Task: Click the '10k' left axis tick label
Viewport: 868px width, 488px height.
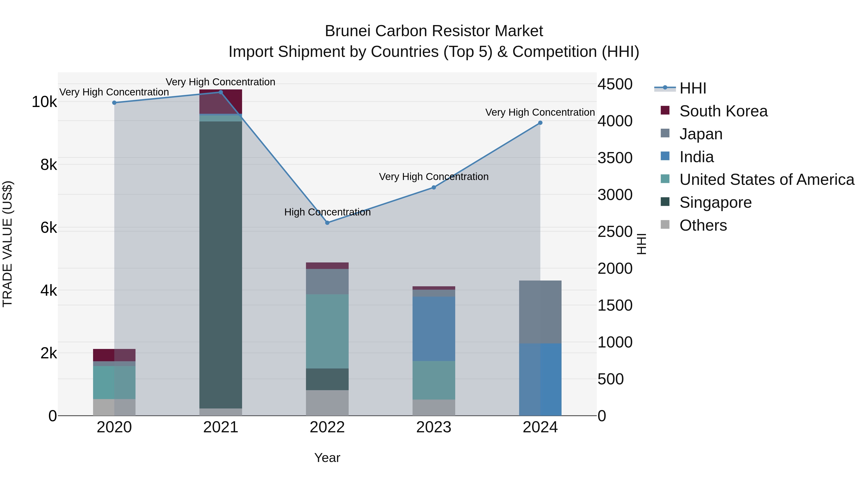Action: [44, 102]
